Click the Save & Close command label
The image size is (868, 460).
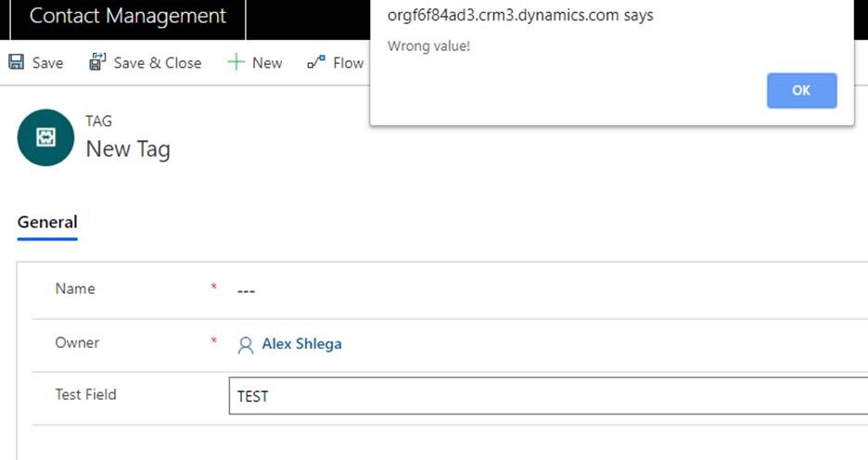click(x=158, y=63)
